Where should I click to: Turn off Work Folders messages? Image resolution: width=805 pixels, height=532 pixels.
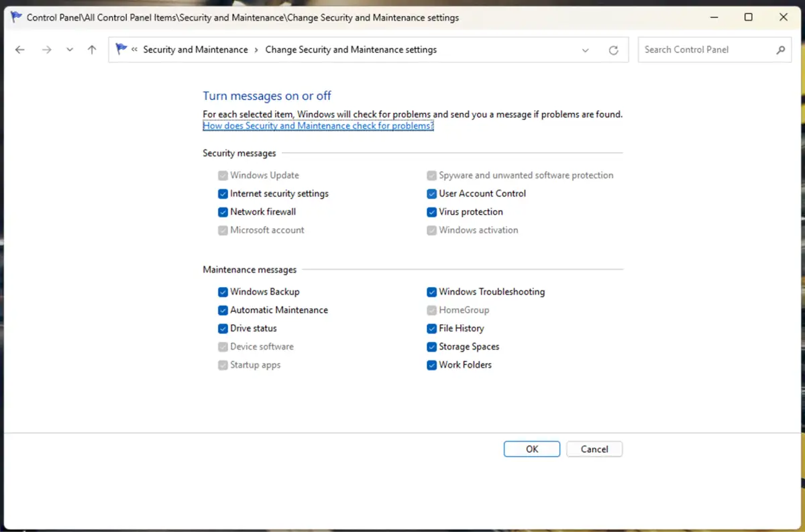[x=432, y=365]
